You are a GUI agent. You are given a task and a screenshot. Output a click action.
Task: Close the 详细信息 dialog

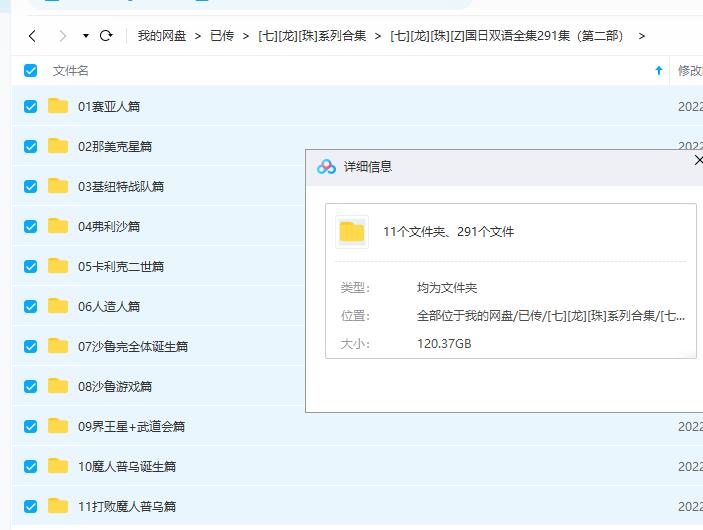(x=697, y=160)
